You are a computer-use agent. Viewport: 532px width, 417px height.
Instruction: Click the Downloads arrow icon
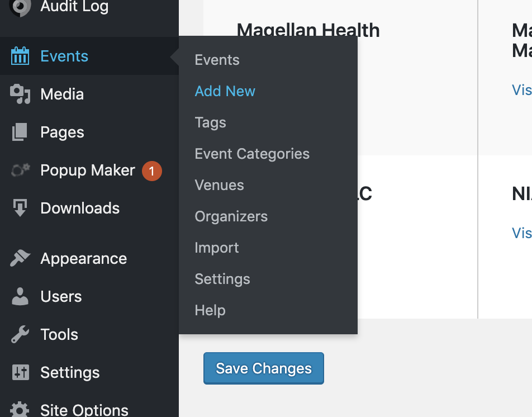pos(20,207)
